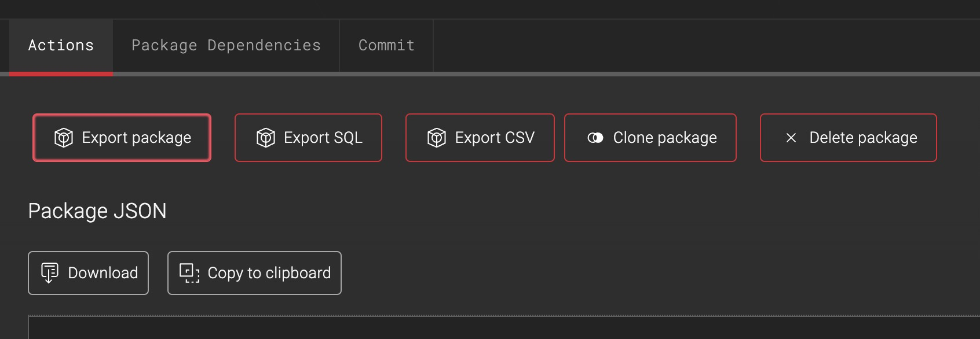Select the Actions tab
This screenshot has width=980, height=339.
(61, 46)
